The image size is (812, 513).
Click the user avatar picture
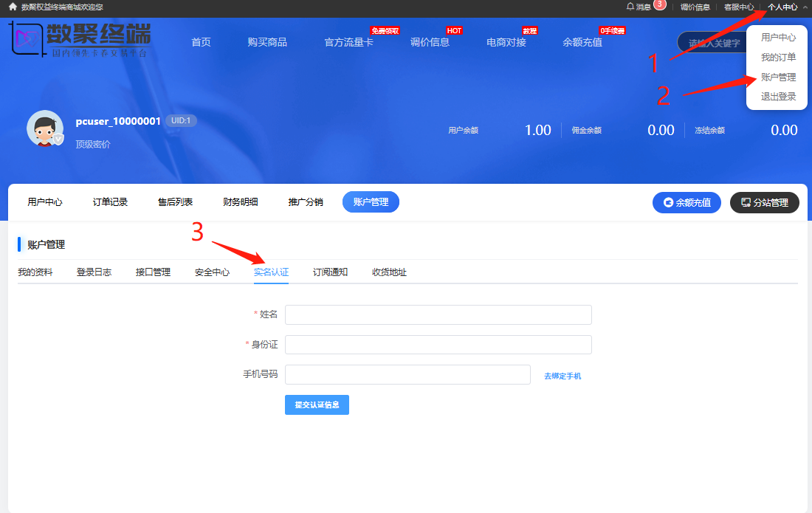click(45, 128)
